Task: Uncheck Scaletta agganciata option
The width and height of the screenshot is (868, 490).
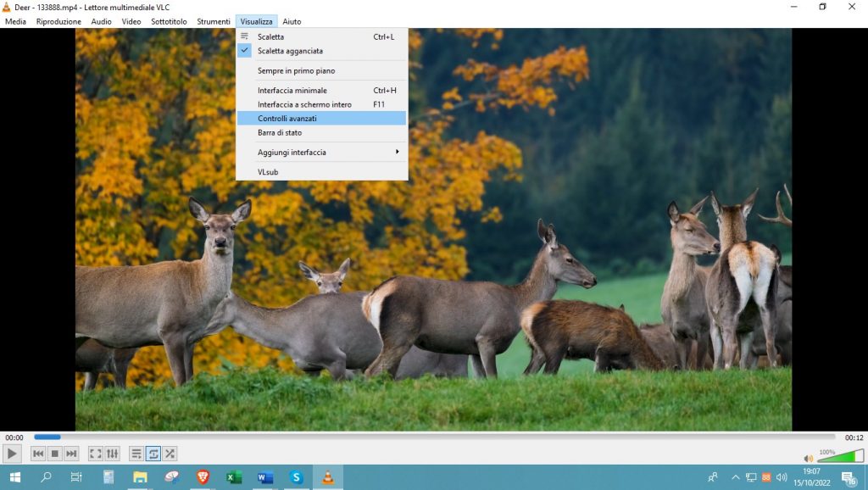Action: [290, 51]
